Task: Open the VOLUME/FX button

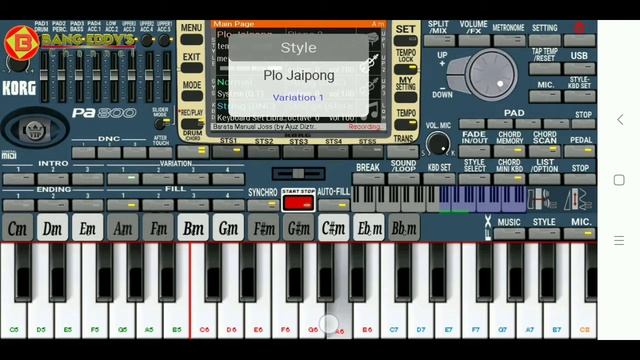Action: pyautogui.click(x=474, y=40)
